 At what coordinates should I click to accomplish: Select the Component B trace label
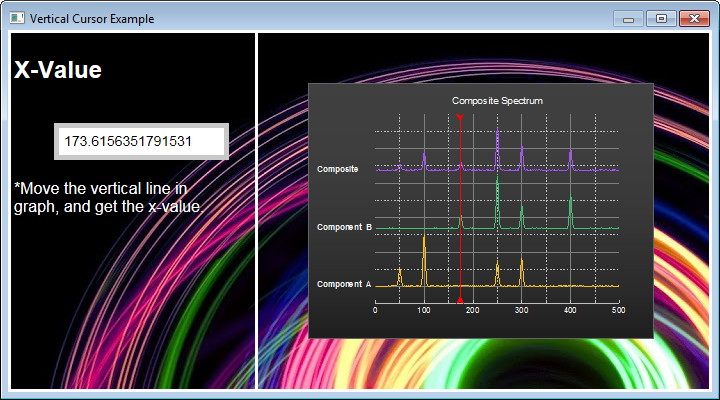click(344, 227)
